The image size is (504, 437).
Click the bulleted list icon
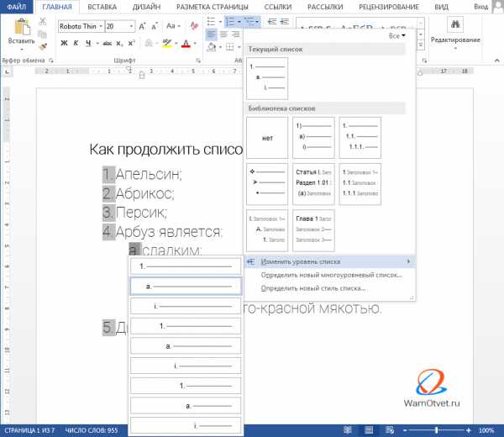click(211, 22)
